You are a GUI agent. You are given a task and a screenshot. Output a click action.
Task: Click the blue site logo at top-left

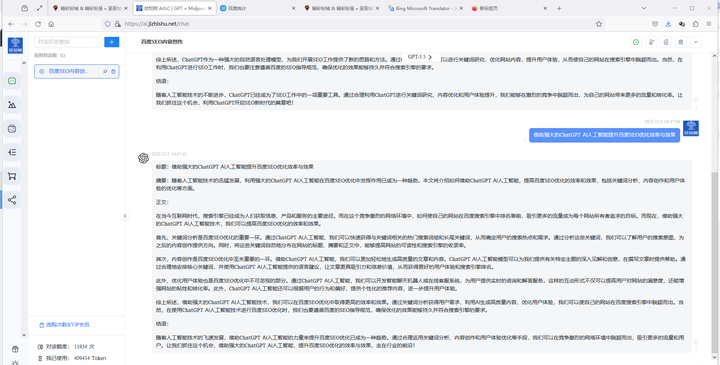pyautogui.click(x=15, y=45)
